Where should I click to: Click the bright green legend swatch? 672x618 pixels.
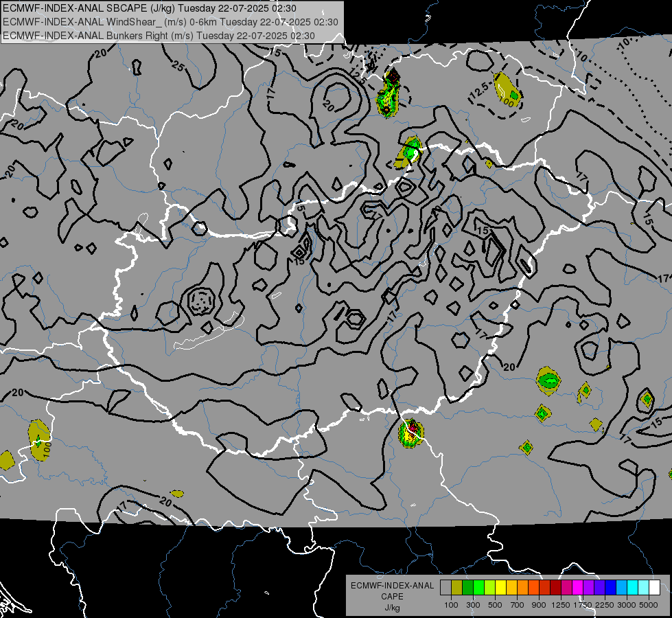pos(478,588)
